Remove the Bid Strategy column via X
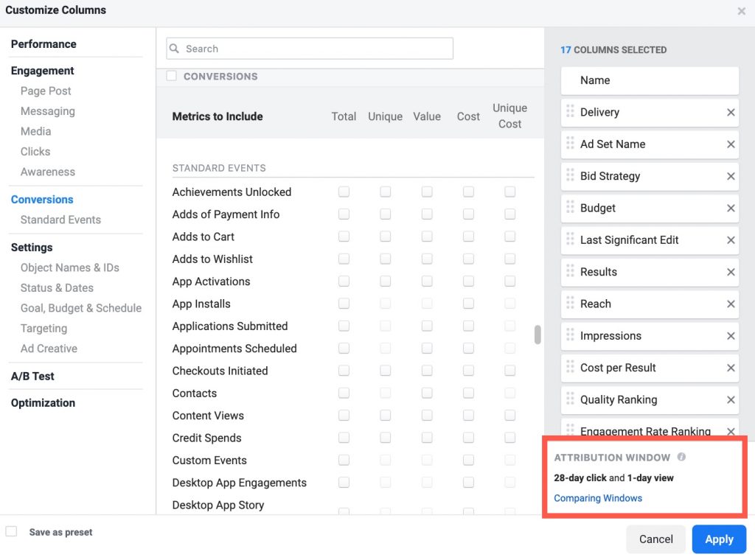 [731, 176]
